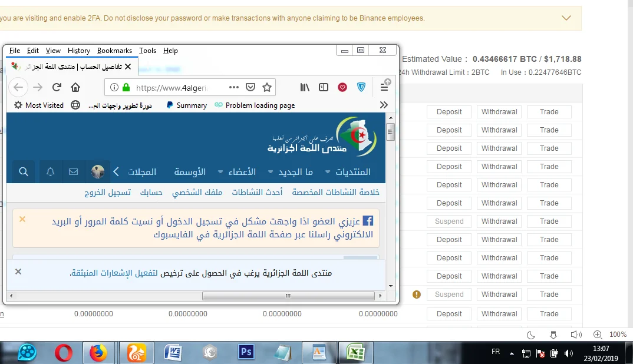
Task: Go to Firefox home page
Action: click(x=75, y=87)
